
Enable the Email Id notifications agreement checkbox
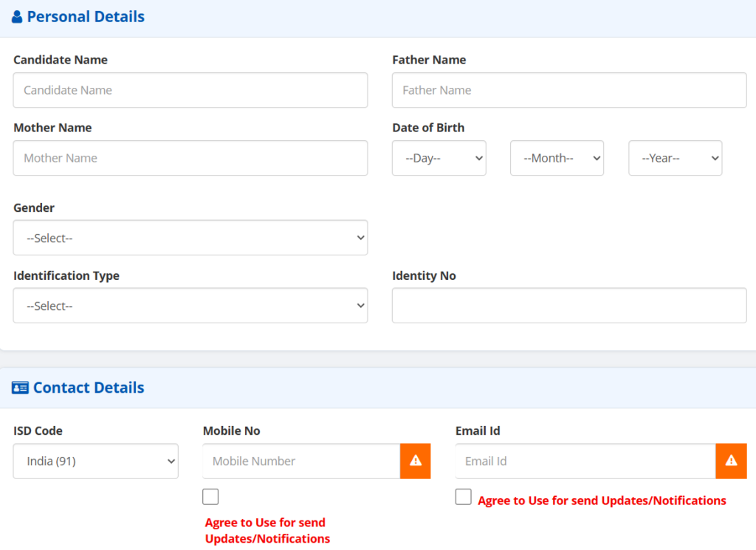click(464, 497)
